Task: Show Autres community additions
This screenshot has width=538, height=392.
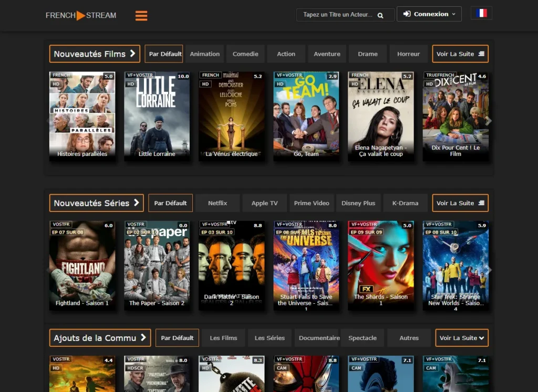Action: coord(409,338)
